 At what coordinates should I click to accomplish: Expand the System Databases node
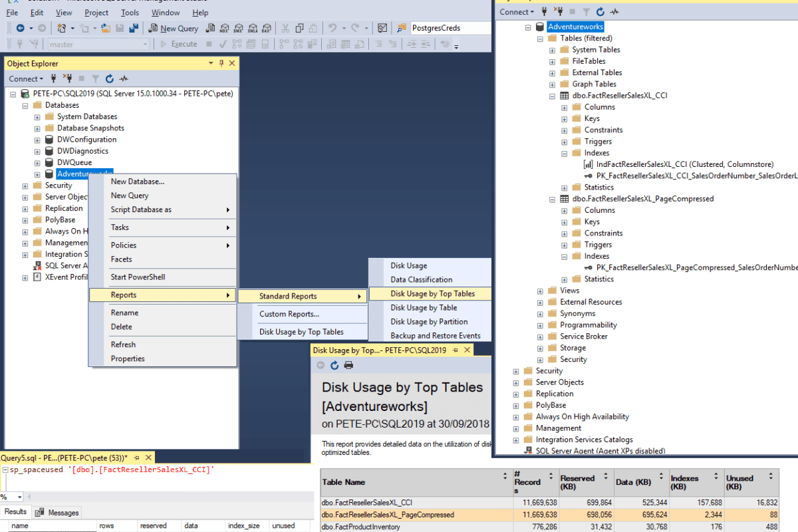click(x=38, y=117)
